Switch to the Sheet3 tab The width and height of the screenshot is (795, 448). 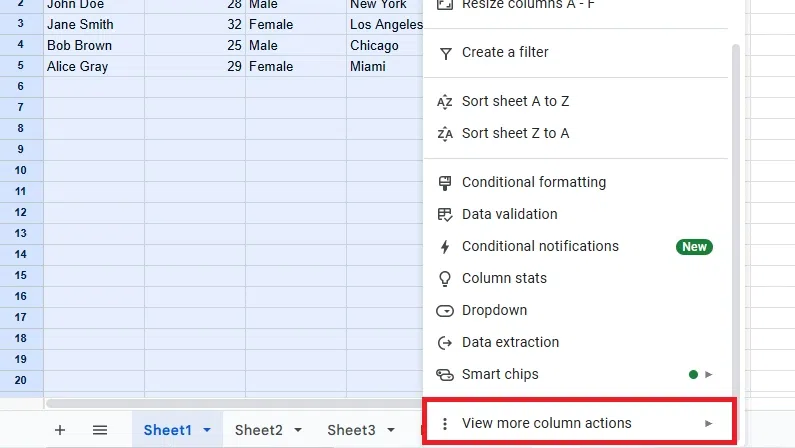350,430
